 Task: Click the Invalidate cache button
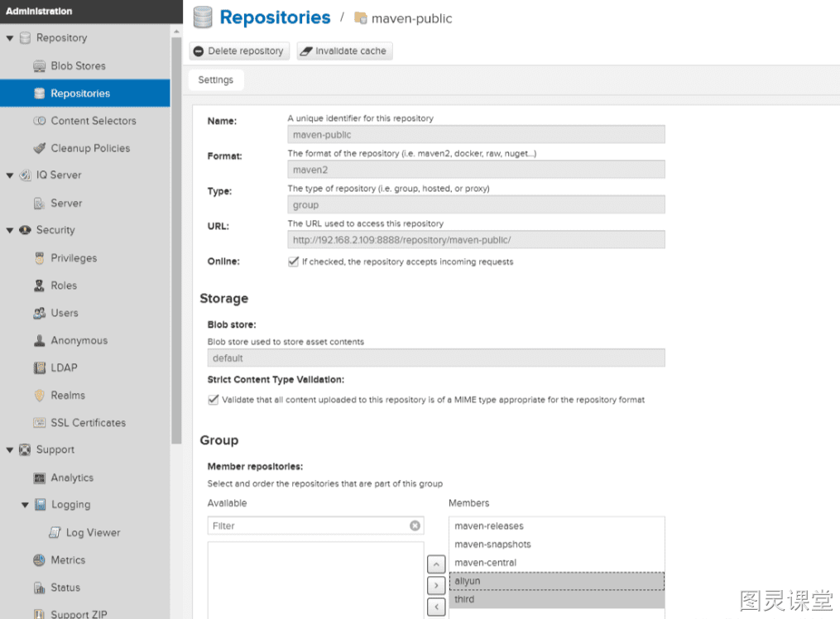[344, 50]
